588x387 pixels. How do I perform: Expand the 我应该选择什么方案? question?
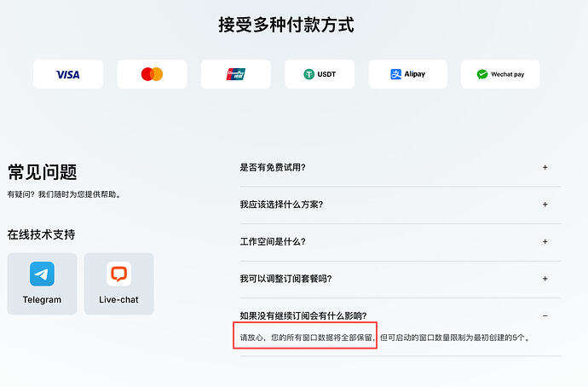401,205
